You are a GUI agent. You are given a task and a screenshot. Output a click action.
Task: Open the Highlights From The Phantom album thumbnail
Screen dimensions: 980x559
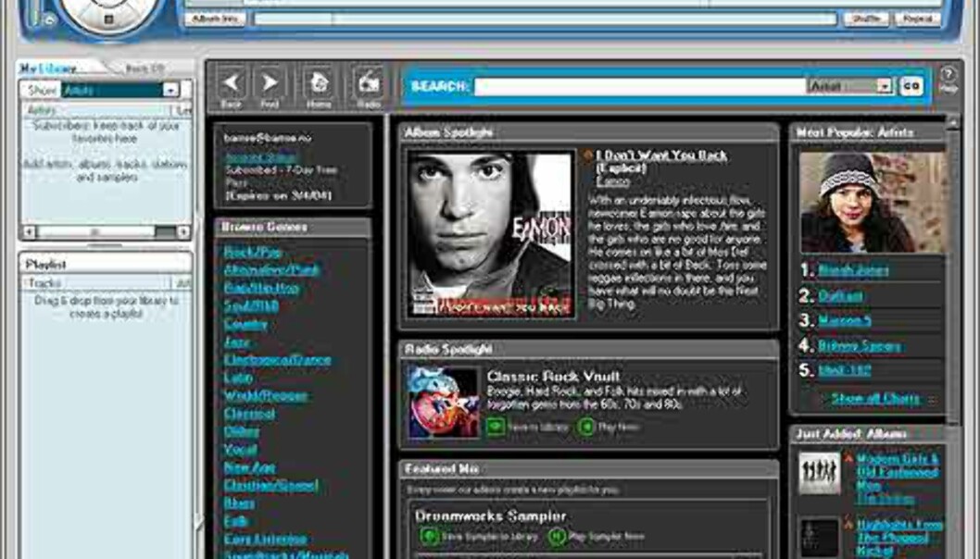click(820, 538)
